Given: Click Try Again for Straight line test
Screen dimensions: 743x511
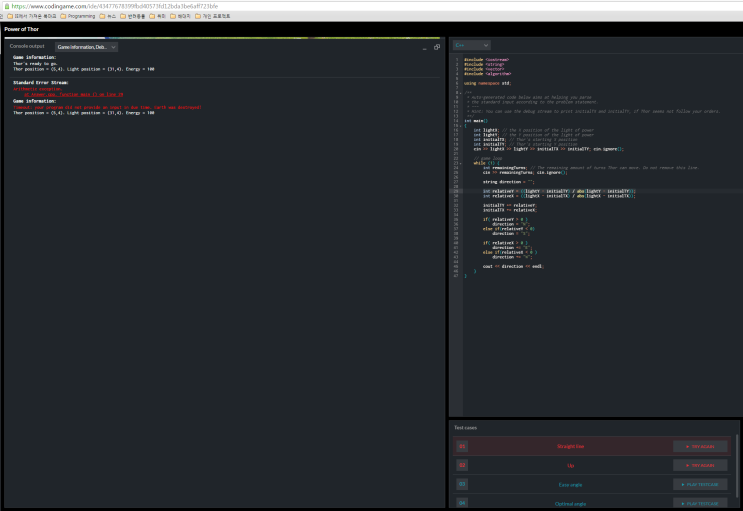Looking at the screenshot, I should click(700, 447).
